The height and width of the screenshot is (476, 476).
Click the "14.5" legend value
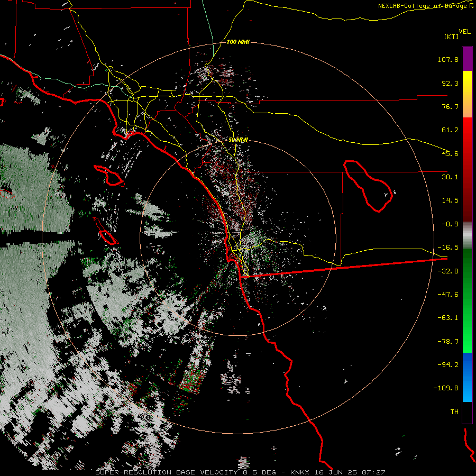click(x=450, y=200)
